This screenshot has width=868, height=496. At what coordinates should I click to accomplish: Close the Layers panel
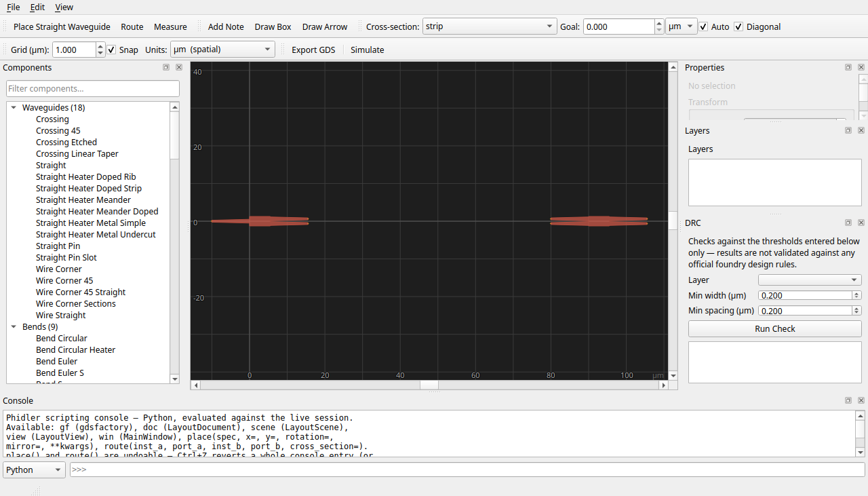point(861,131)
